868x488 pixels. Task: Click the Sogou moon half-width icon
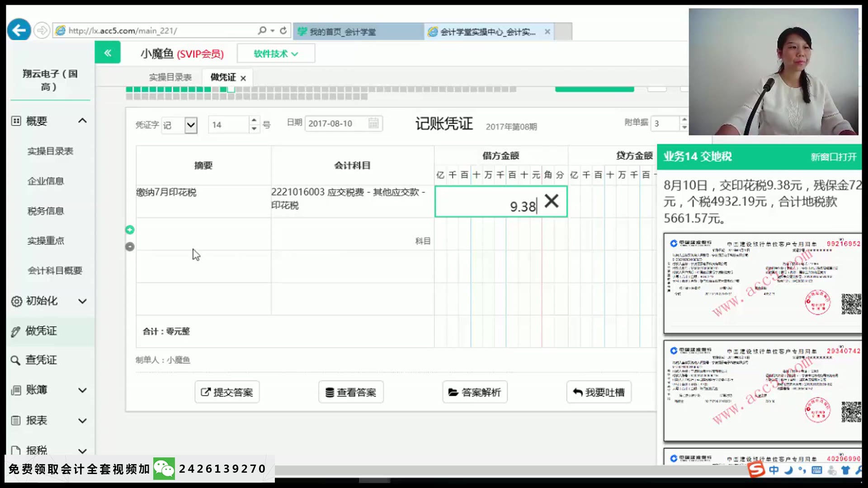(x=788, y=470)
